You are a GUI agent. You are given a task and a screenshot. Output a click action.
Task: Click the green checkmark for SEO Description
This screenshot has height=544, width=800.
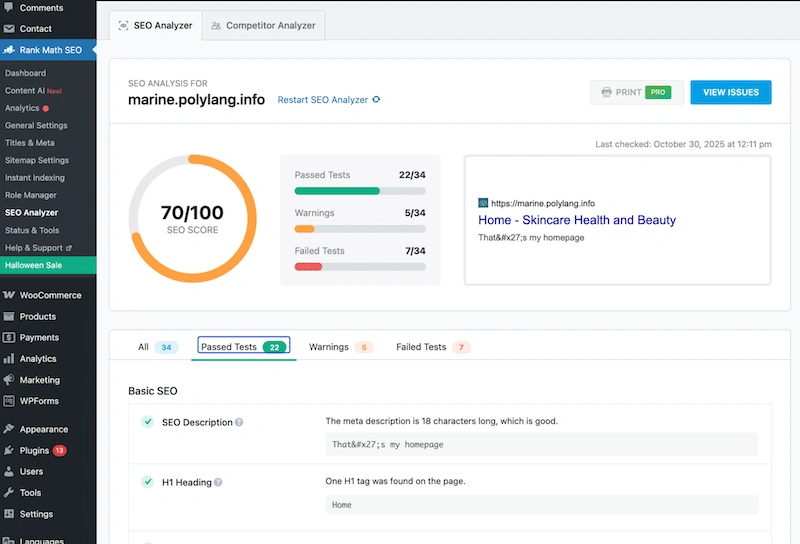coord(147,422)
